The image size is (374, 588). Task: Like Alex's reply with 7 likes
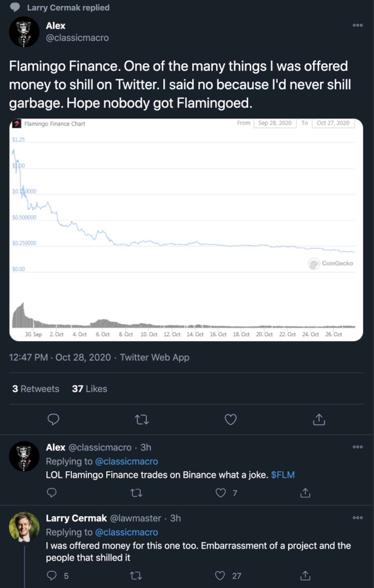pyautogui.click(x=220, y=493)
